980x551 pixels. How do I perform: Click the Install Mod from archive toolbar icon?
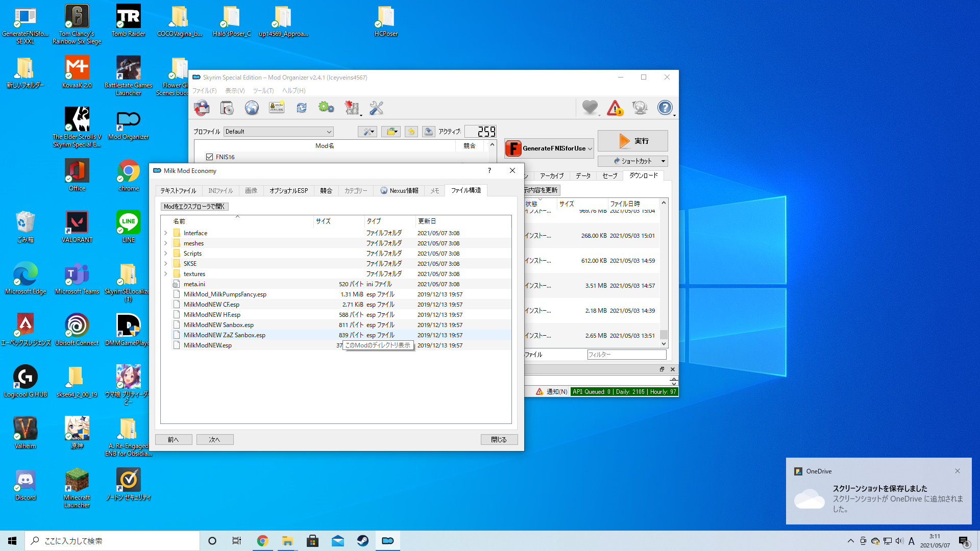point(202,108)
